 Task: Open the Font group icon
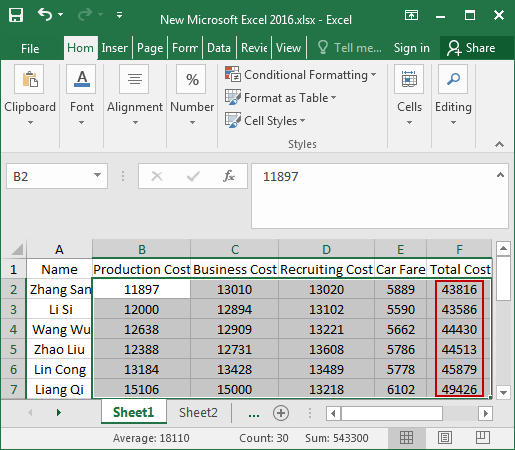click(81, 79)
